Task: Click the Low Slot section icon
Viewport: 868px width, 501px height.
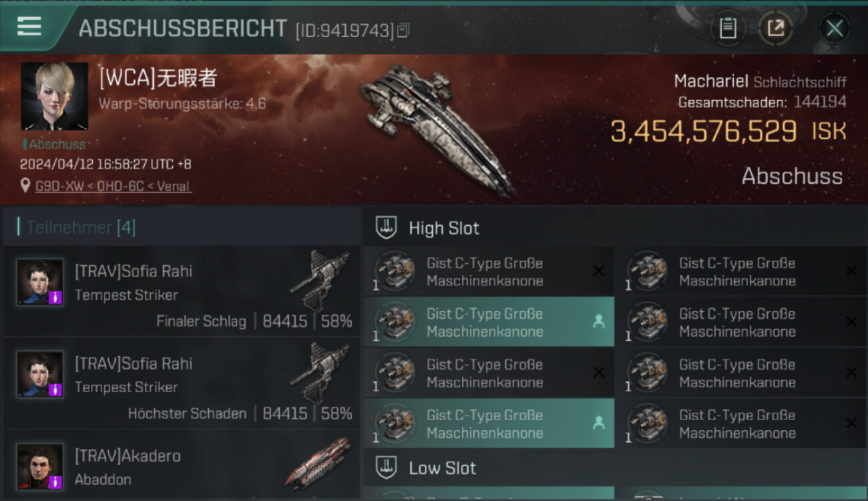Action: pyautogui.click(x=386, y=468)
